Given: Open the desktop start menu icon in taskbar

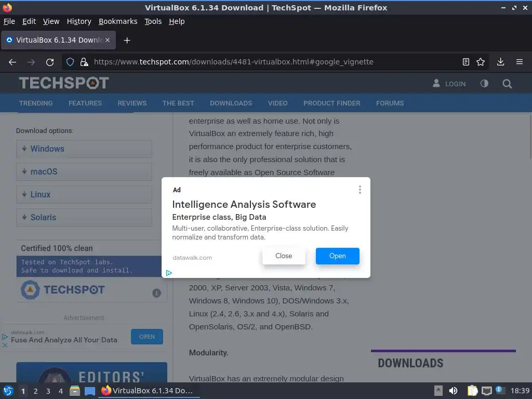Looking at the screenshot, I should (8, 391).
